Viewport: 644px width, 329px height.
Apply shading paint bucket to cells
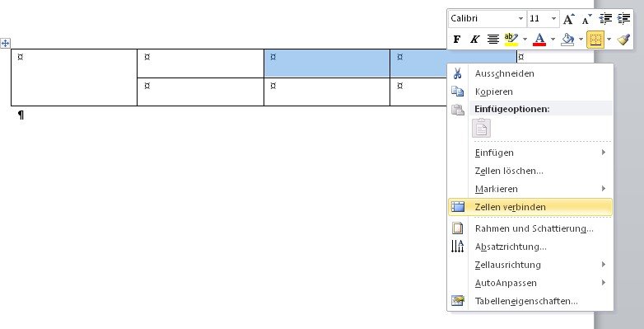click(567, 40)
